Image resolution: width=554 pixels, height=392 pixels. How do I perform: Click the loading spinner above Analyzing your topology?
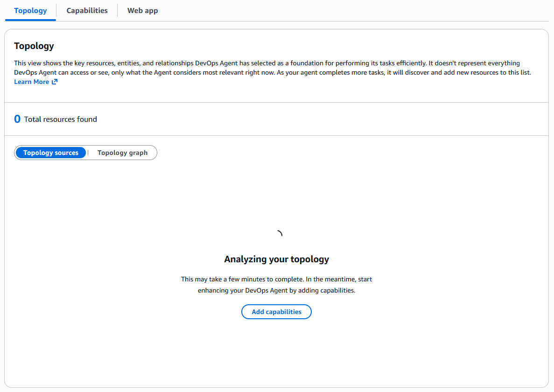click(279, 234)
